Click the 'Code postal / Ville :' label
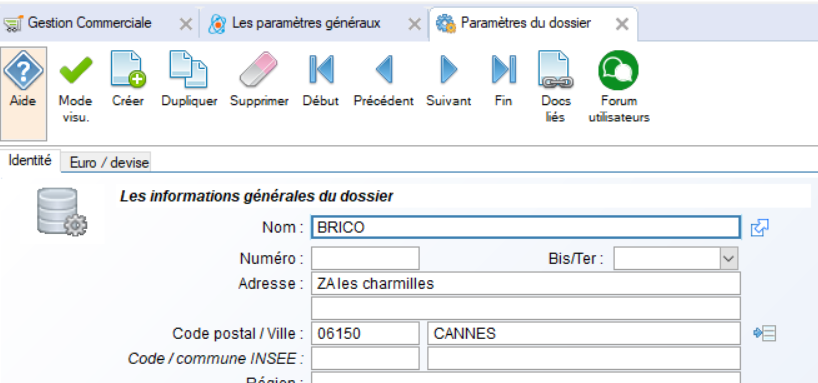Screen dimensions: 818x383 pyautogui.click(x=238, y=333)
